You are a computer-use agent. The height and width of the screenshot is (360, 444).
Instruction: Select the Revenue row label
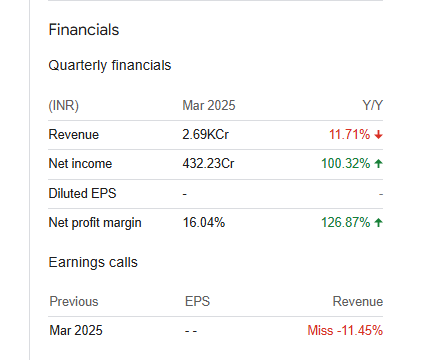pos(74,135)
